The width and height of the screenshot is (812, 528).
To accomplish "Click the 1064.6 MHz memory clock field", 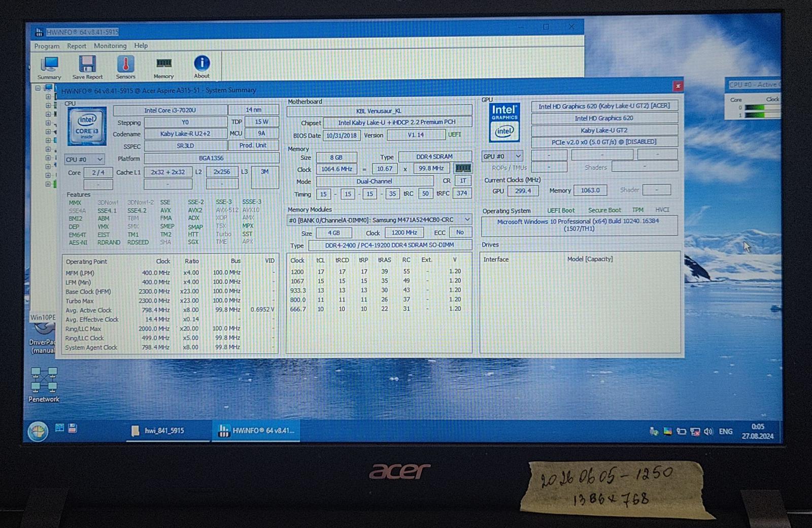I will pos(336,169).
